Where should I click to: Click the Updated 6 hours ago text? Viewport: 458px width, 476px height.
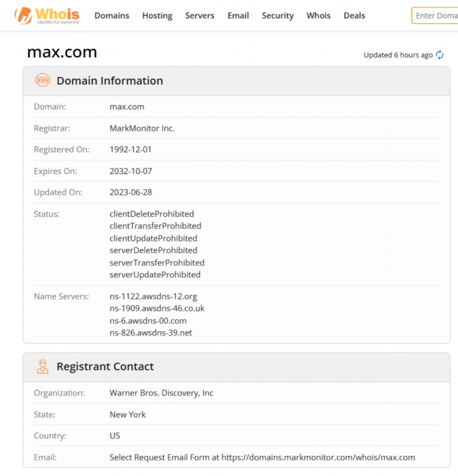tap(398, 55)
